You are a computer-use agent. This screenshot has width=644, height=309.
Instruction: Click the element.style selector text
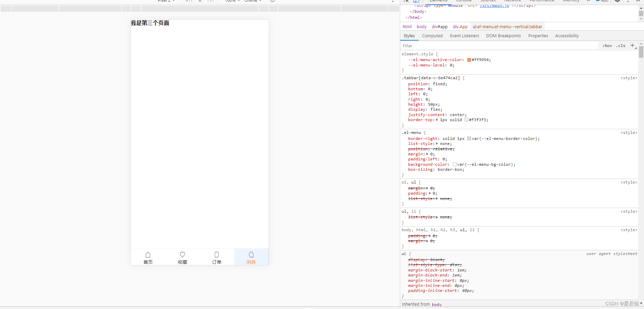417,54
